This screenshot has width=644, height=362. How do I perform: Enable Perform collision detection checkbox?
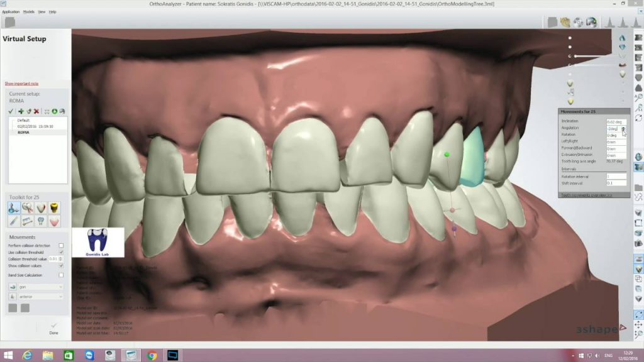pos(61,245)
